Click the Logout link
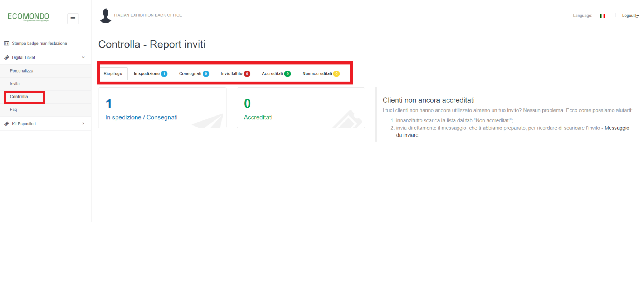 [630, 16]
